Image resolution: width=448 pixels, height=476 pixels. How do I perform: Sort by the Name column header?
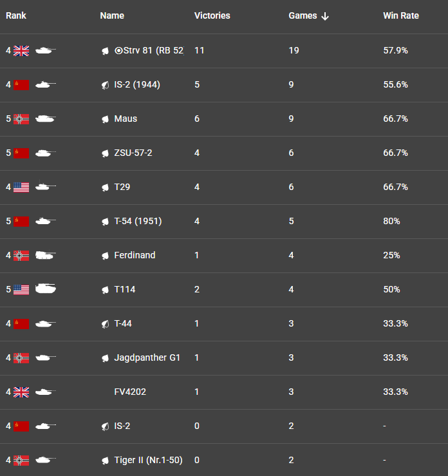(112, 15)
